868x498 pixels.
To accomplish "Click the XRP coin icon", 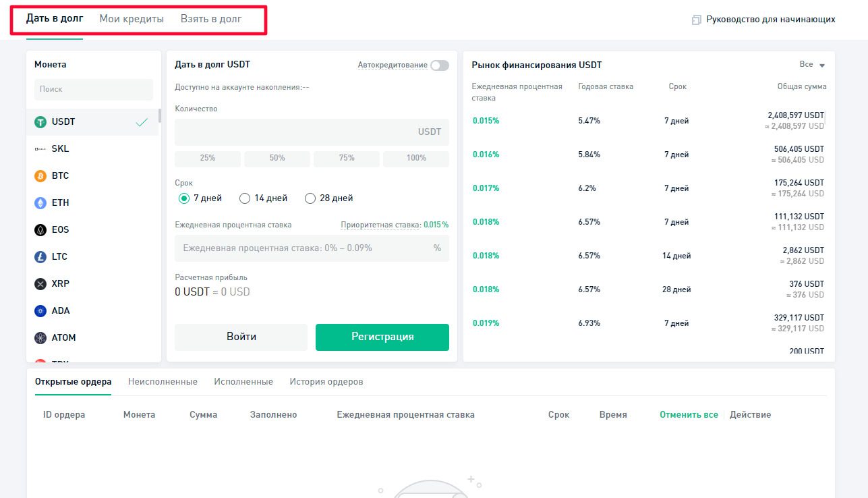I will (x=40, y=284).
